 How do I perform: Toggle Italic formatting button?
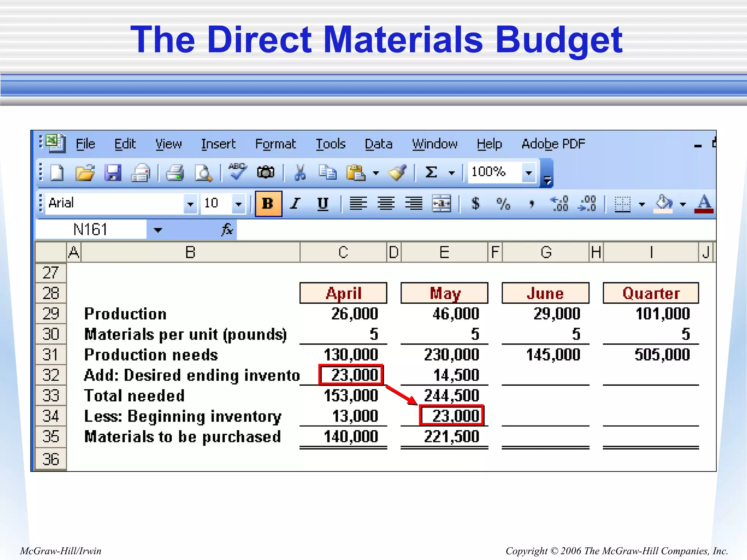point(295,203)
